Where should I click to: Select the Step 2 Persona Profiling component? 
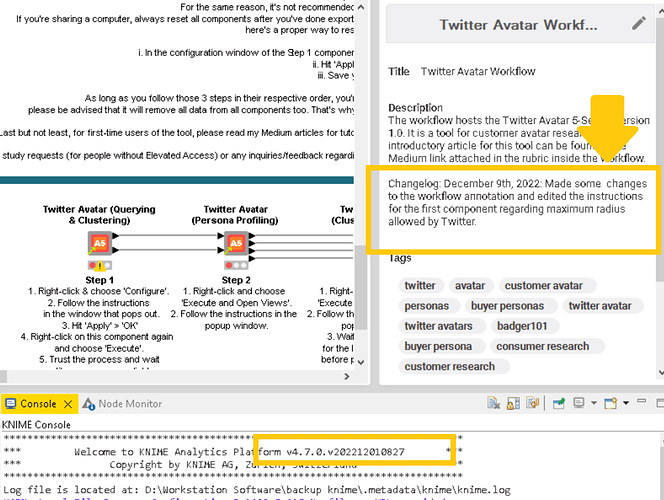[236, 243]
